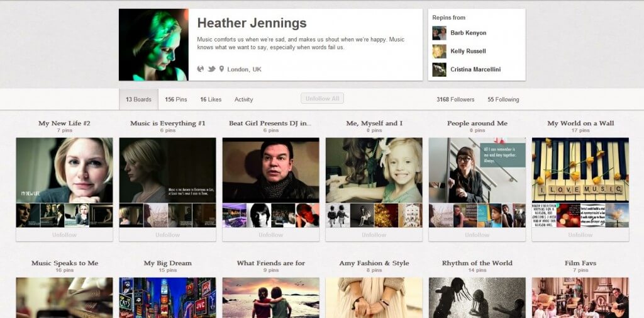Screen dimensions: 644x318
Task: Open the Music Speaks to Me board title
Action: [x=65, y=263]
